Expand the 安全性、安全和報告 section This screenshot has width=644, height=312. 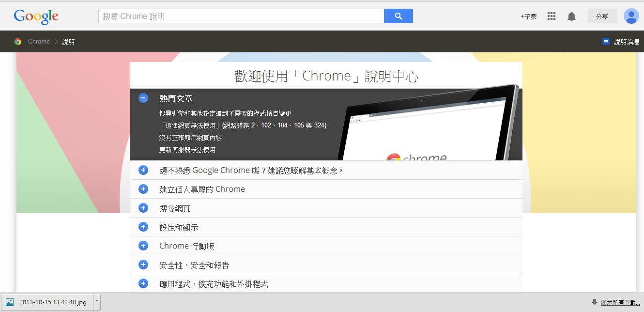pos(143,265)
